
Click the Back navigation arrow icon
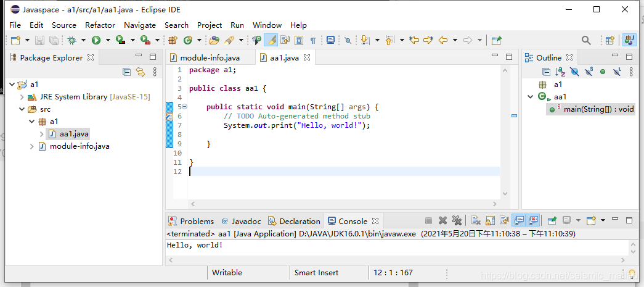(x=442, y=40)
